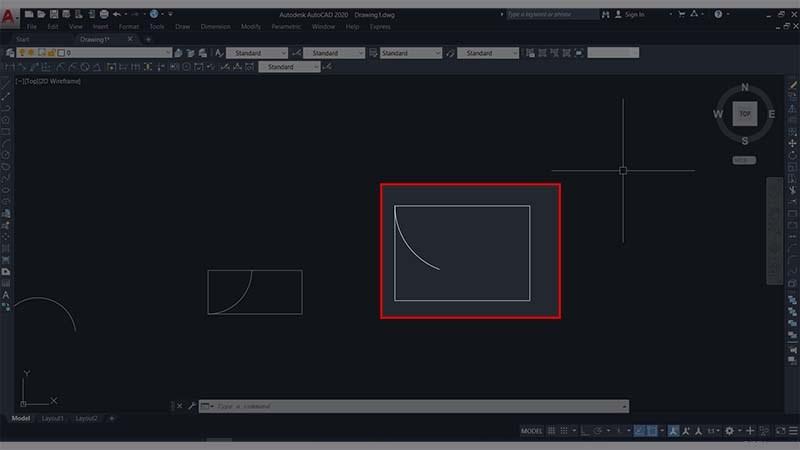Click the WCS label under ViewCube
This screenshot has height=450, width=800.
pos(744,160)
